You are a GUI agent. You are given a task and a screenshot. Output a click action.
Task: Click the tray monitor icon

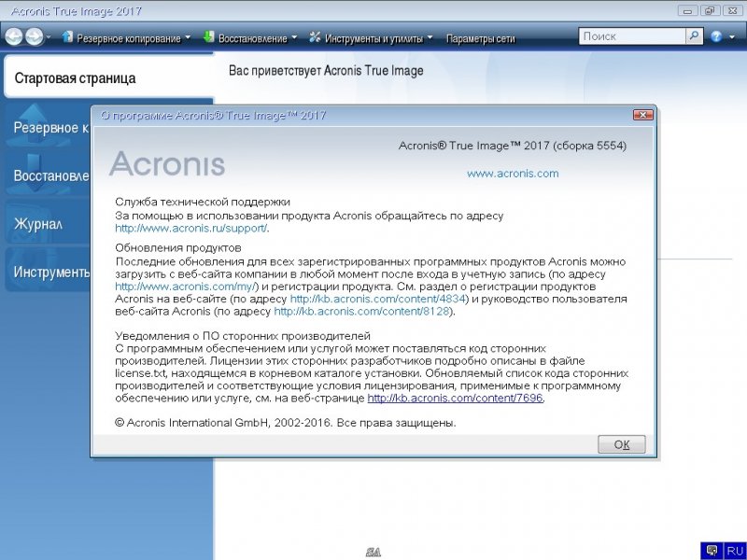pyautogui.click(x=712, y=551)
